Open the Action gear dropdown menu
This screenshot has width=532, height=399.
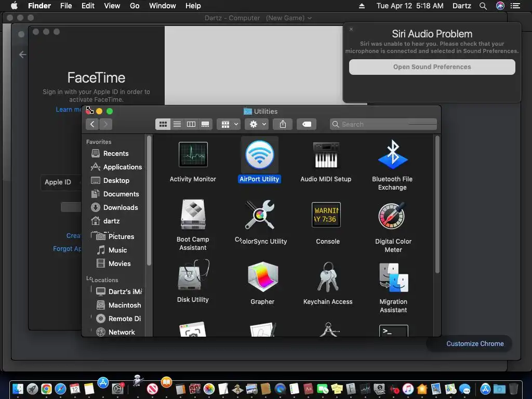(x=257, y=124)
